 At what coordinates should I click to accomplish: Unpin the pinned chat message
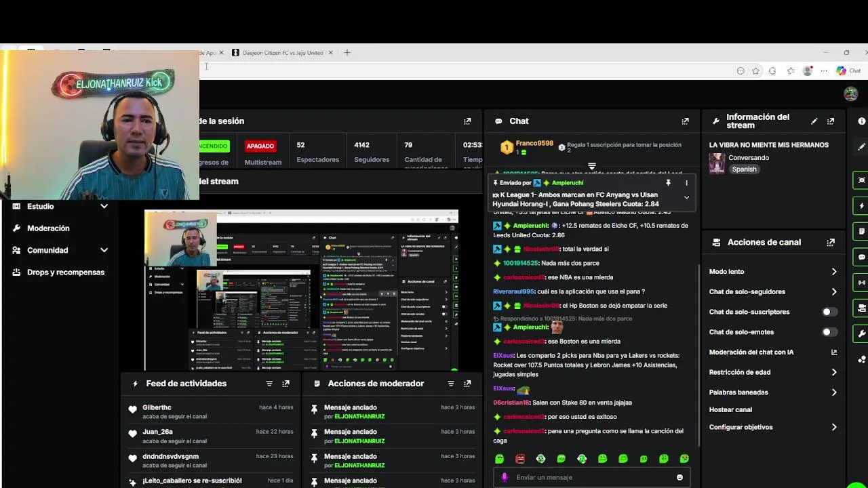pos(668,183)
